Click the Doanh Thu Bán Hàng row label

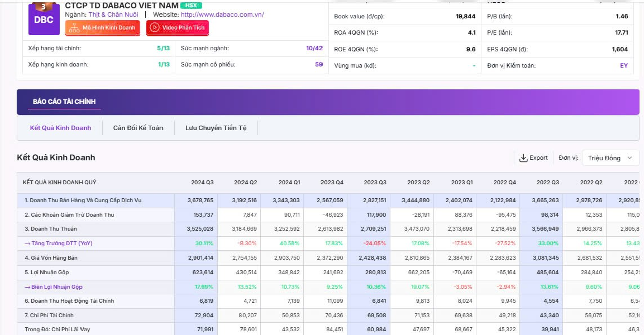pos(83,200)
